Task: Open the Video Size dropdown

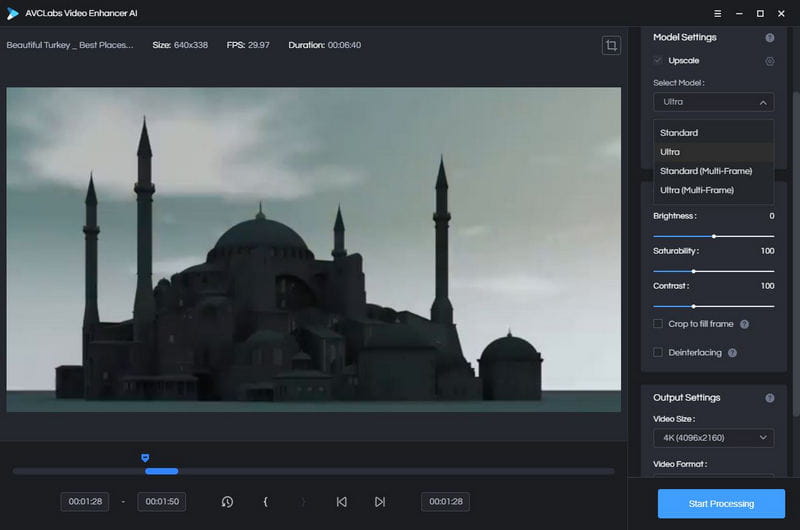Action: point(713,438)
